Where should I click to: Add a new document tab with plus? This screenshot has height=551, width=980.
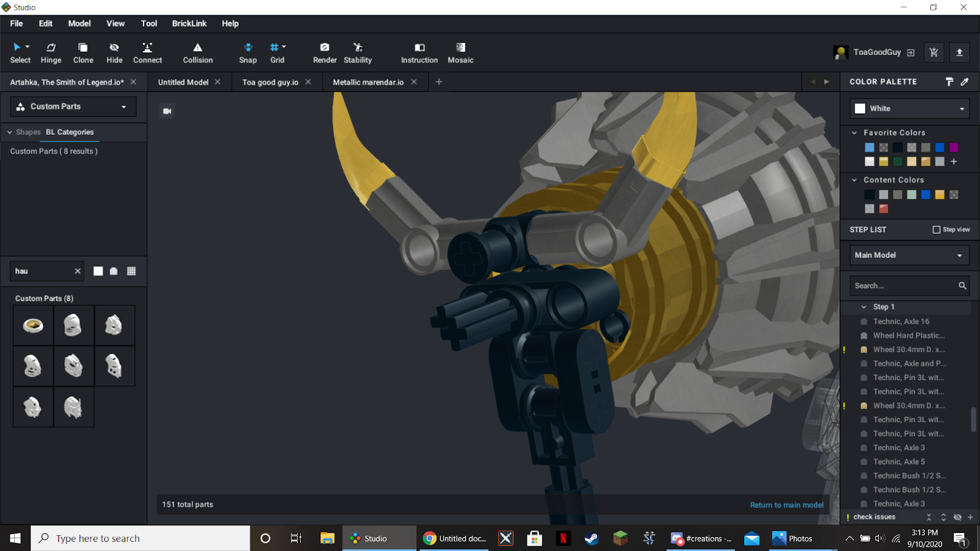click(x=439, y=82)
